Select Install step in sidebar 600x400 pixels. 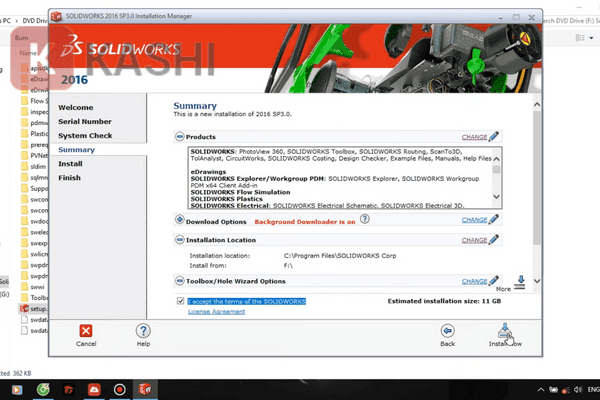tap(70, 164)
